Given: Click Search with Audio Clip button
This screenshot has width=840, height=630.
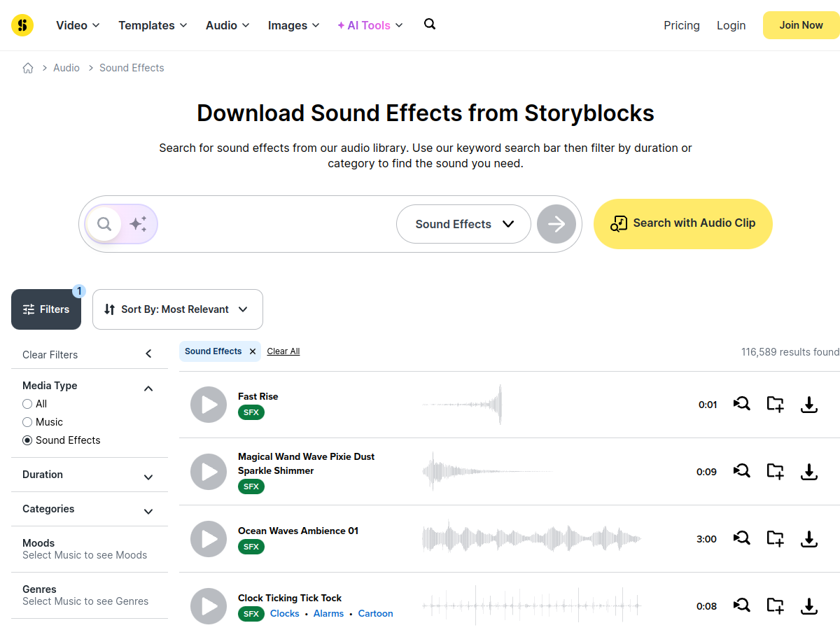Looking at the screenshot, I should tap(682, 224).
